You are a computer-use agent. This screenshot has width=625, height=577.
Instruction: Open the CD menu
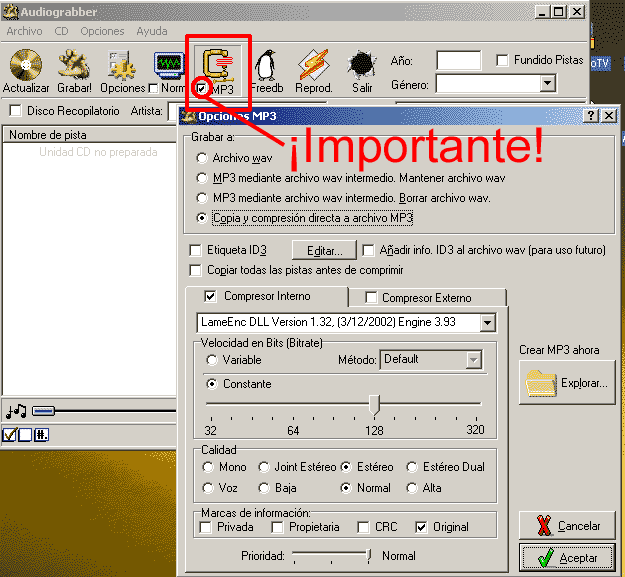click(61, 31)
